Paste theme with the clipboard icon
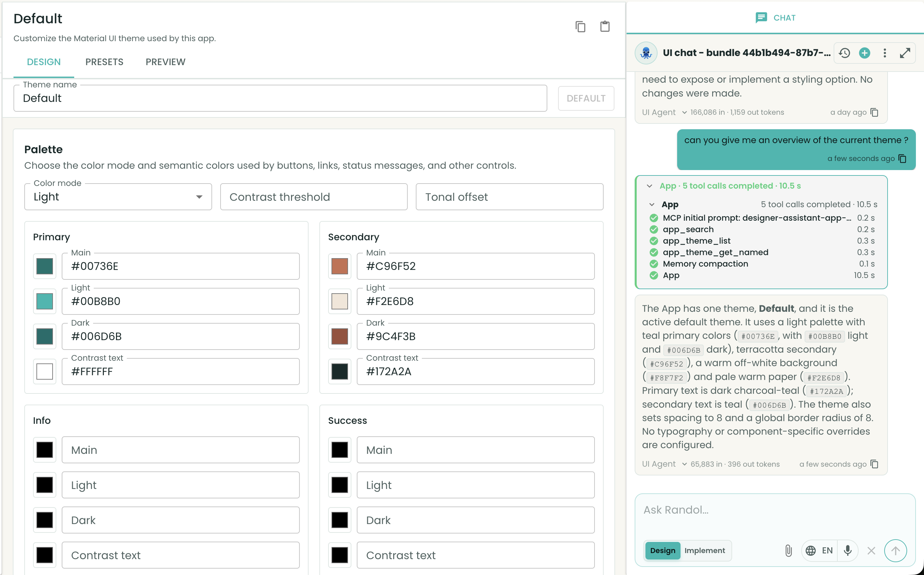924x575 pixels. pos(605,27)
